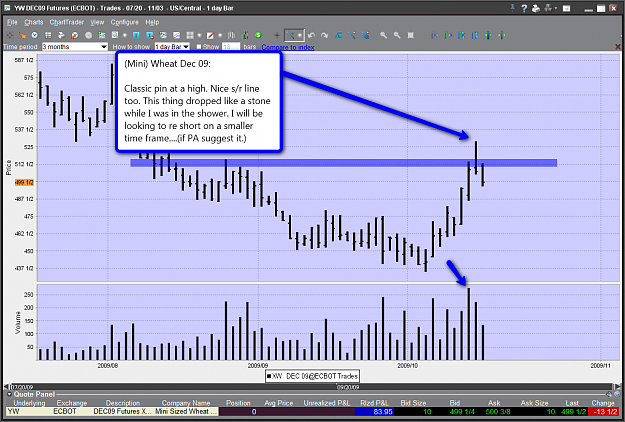This screenshot has width=625, height=422.
Task: Click the blue T with red mark icon
Action: coord(149,35)
